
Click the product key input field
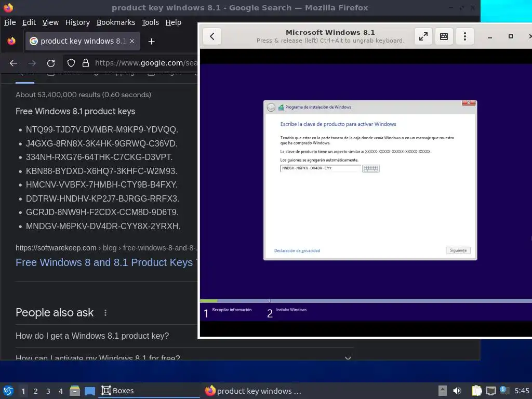tap(320, 168)
